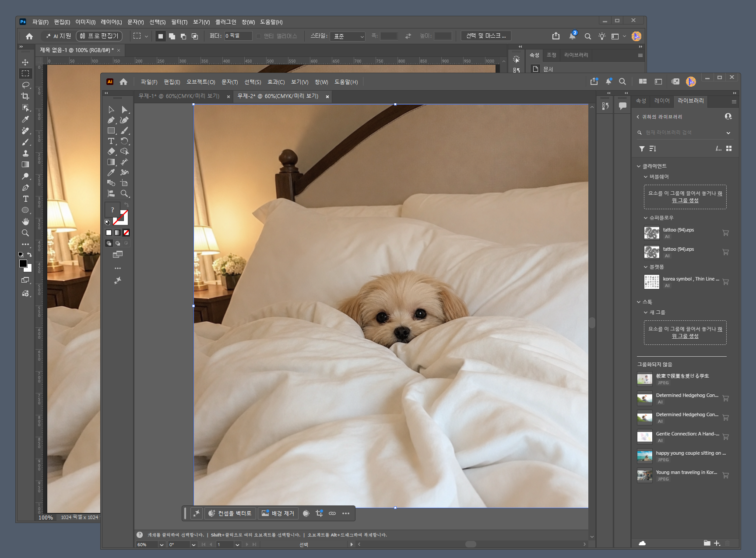Click the 선택 및 마스크 button

point(486,36)
